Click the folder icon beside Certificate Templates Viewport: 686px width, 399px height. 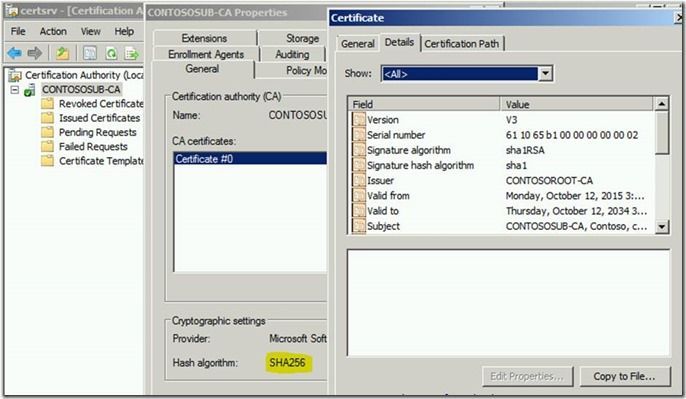pyautogui.click(x=47, y=161)
